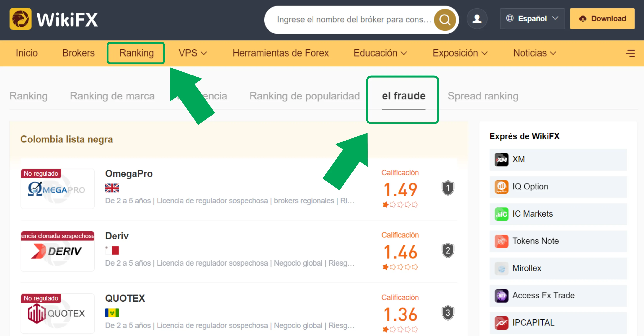
Task: Click the QUOTEX logo thumbnail
Action: [58, 314]
